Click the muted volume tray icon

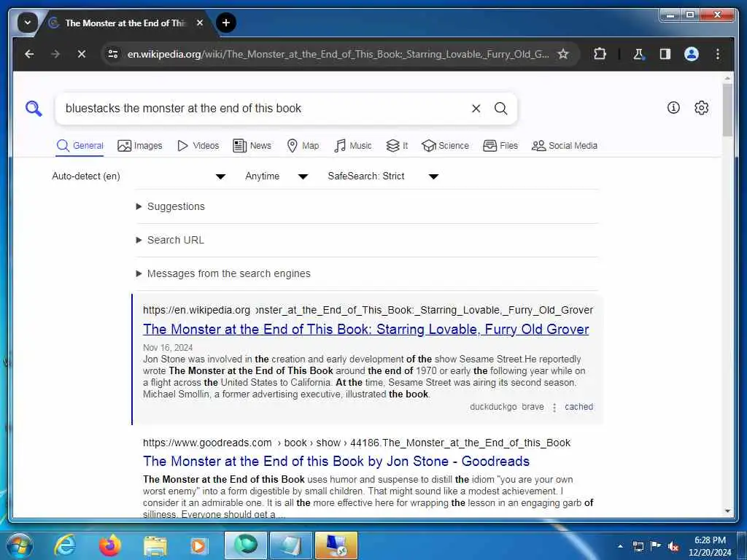[x=673, y=546]
